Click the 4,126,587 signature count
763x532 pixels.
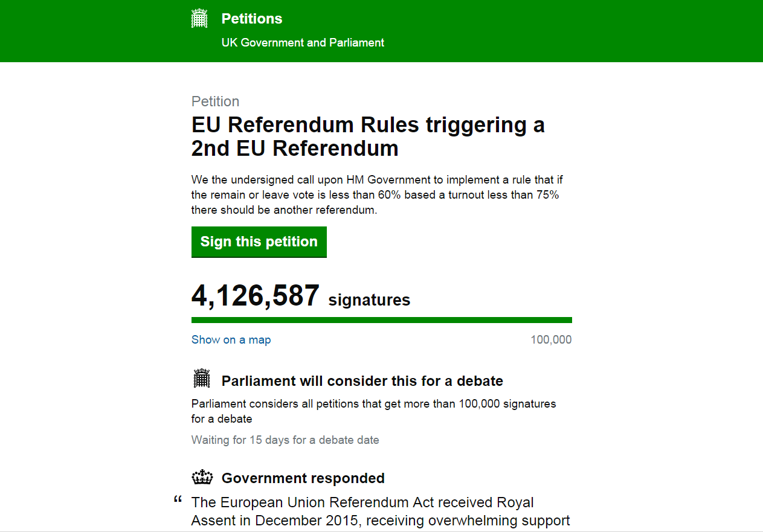point(256,296)
